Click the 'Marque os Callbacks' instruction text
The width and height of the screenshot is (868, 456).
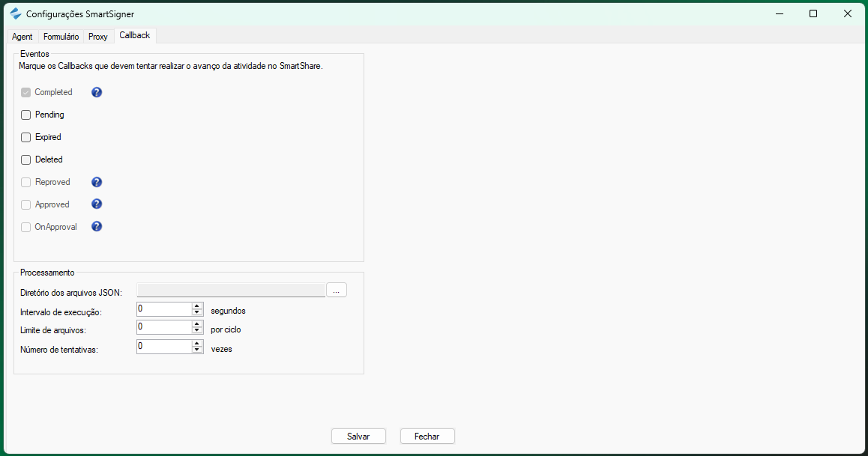coord(170,66)
